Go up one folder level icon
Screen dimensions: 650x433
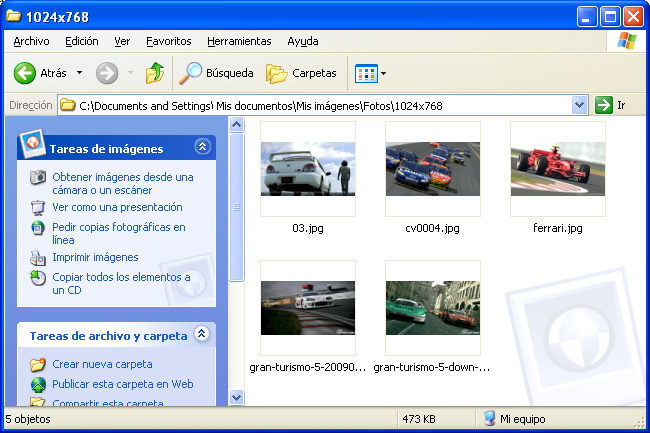[155, 73]
